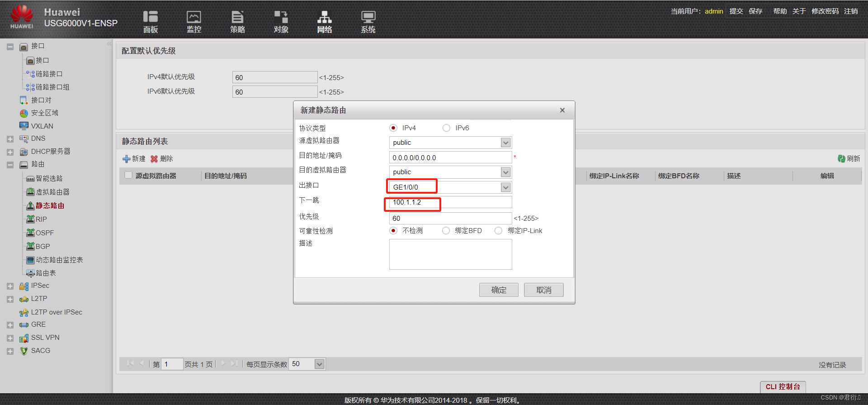Collapse the 路由 tree node

(x=10, y=165)
